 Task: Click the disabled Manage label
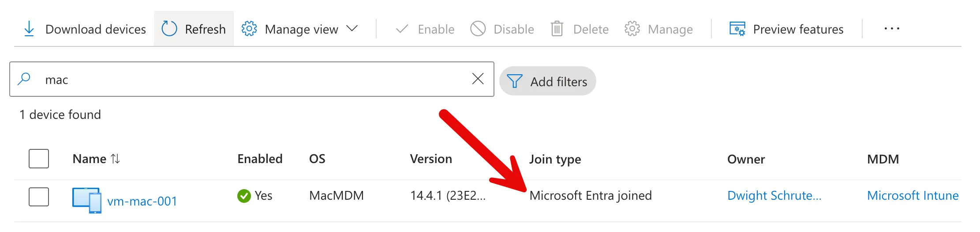coord(670,29)
